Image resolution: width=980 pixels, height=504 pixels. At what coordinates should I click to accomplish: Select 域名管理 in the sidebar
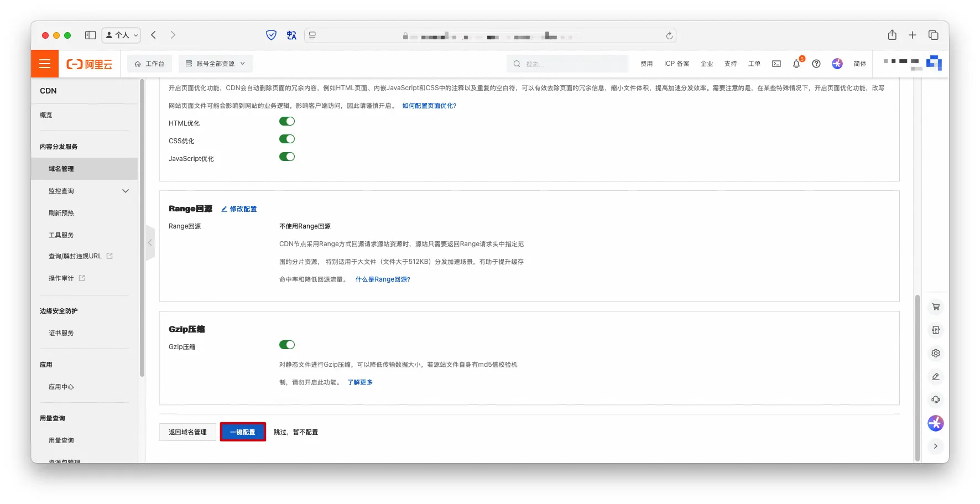click(x=61, y=169)
